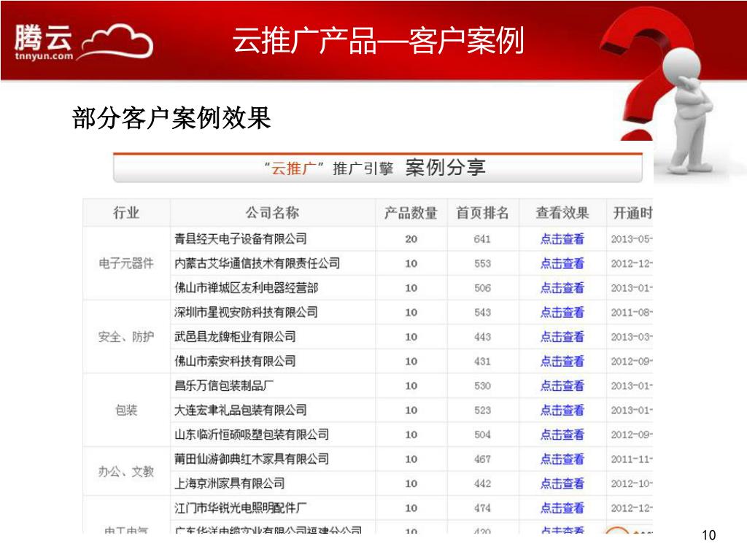Select company name 江门市华锐光电照明配件厂

tap(241, 507)
